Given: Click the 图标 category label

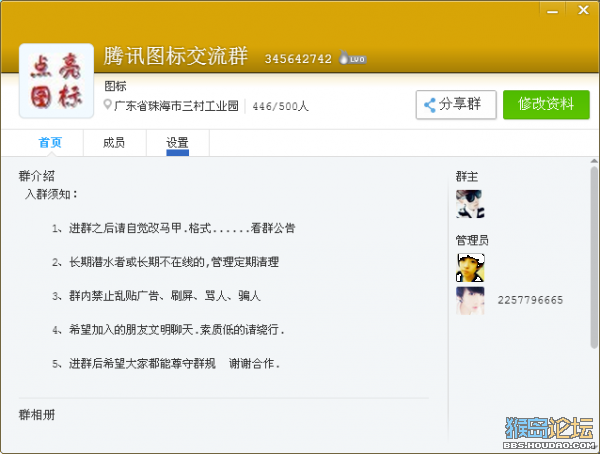Looking at the screenshot, I should pos(115,86).
